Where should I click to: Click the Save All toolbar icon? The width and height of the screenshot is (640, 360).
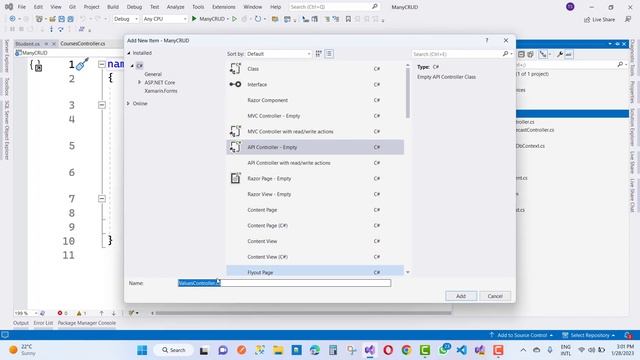pyautogui.click(x=71, y=19)
